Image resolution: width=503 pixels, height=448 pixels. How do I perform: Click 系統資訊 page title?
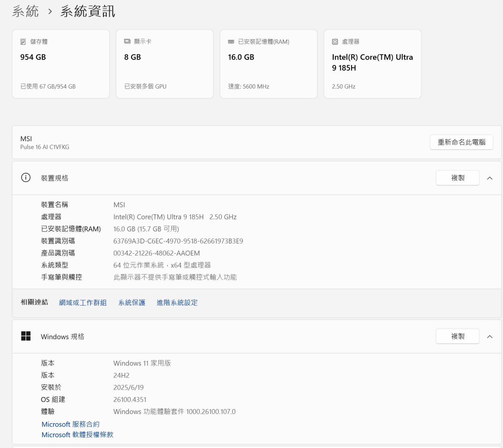coord(88,11)
